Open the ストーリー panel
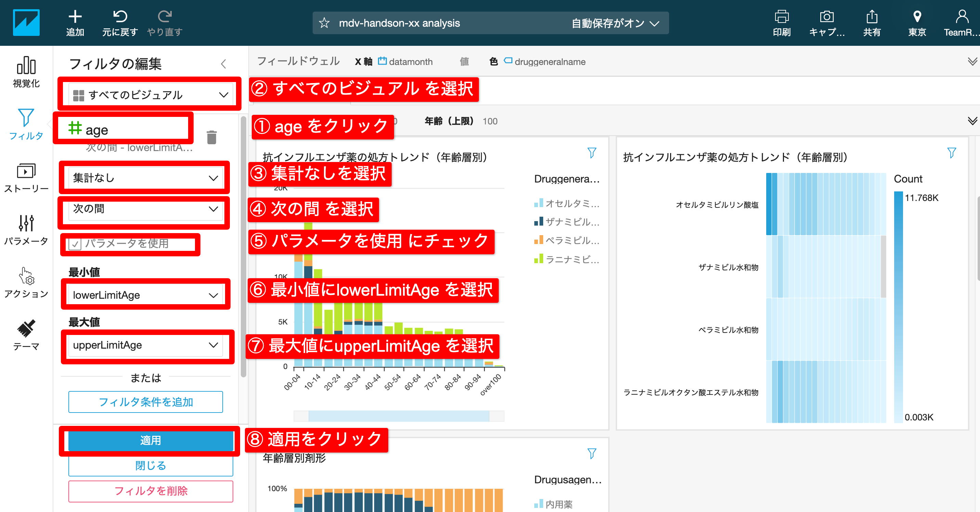Image resolution: width=980 pixels, height=512 pixels. click(x=26, y=178)
